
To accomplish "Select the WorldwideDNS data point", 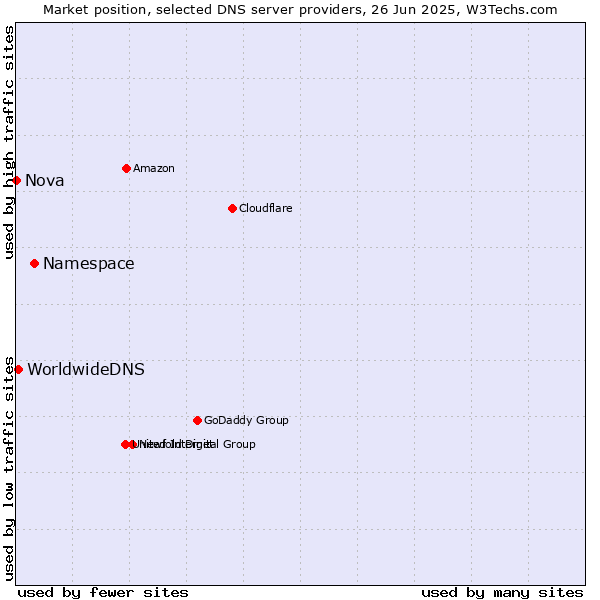I will (18, 370).
